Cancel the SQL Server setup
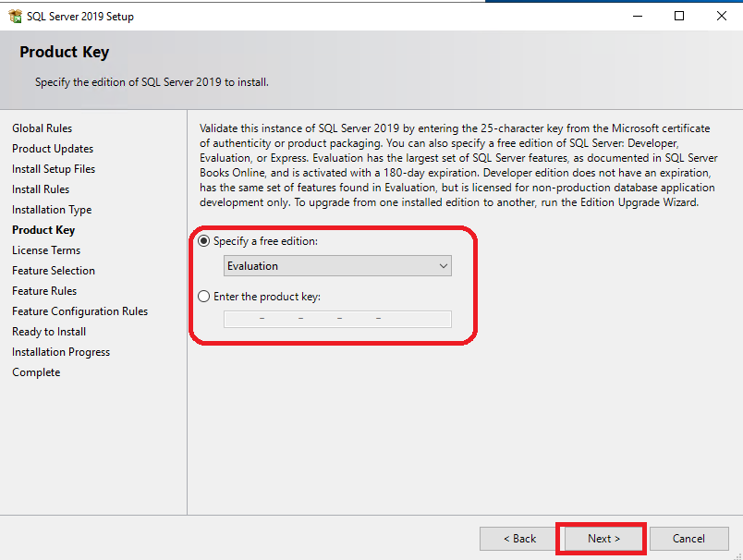Viewport: 743px width, 560px height. [689, 539]
